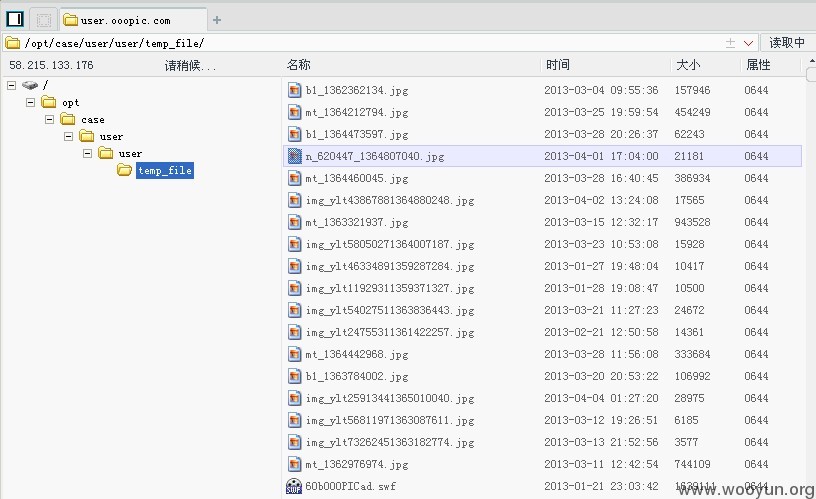816x499 pixels.
Task: Sort files by 名称 column header
Action: [299, 65]
